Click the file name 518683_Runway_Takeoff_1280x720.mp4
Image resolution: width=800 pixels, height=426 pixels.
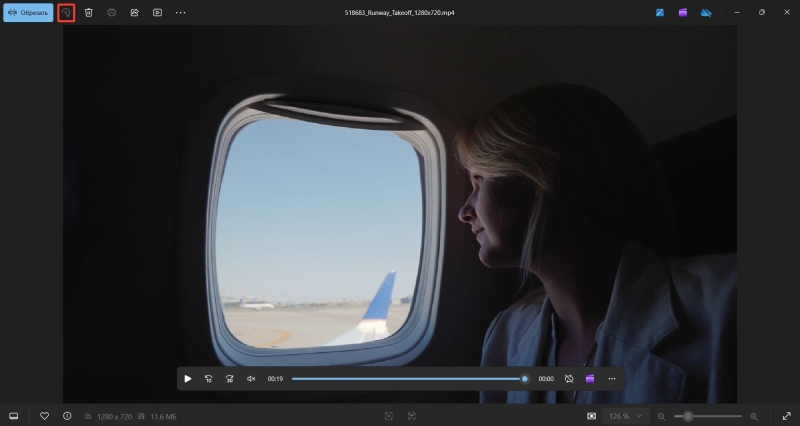399,13
